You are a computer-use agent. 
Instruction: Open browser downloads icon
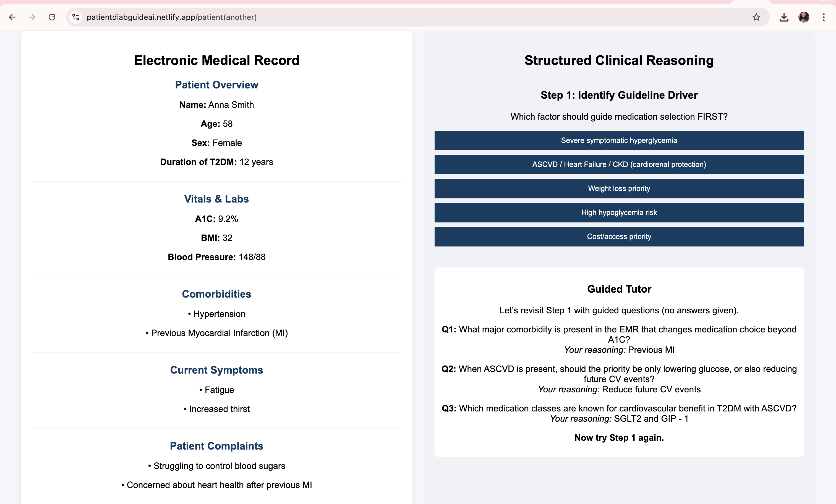point(784,17)
